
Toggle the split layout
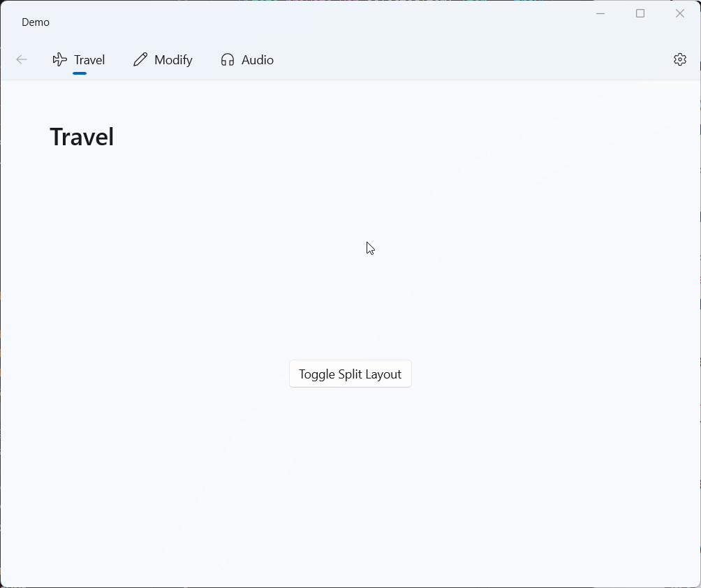(x=350, y=374)
